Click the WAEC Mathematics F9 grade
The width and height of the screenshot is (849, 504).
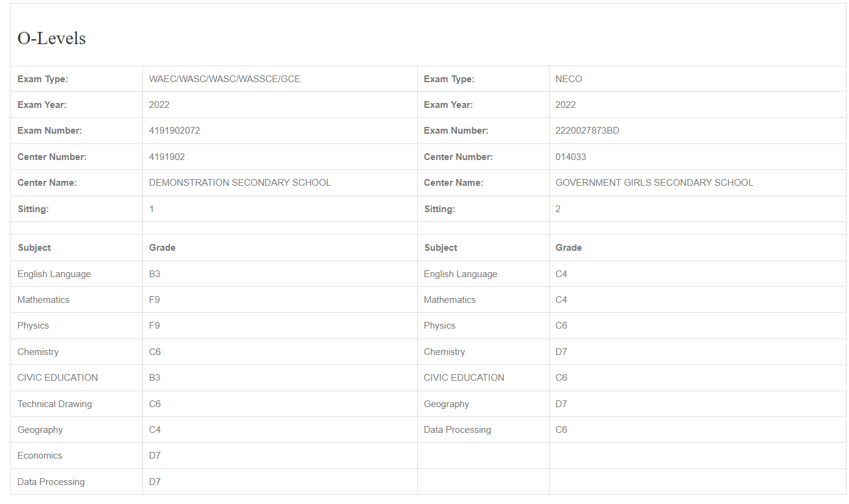pos(155,300)
